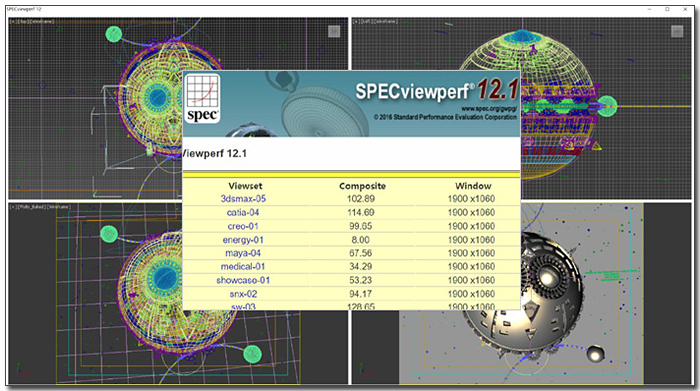Maximize the SPECviewperf 12 window
Screen dimensions: 700x391
pyautogui.click(x=667, y=9)
